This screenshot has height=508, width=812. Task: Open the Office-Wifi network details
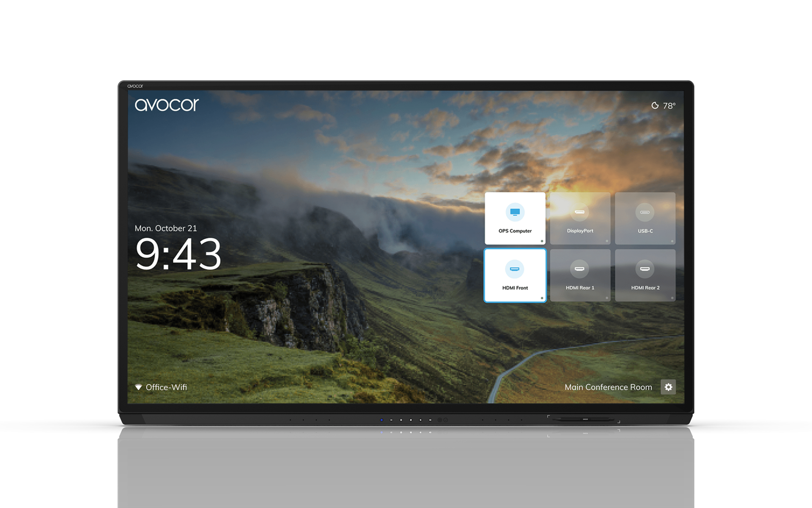166,387
